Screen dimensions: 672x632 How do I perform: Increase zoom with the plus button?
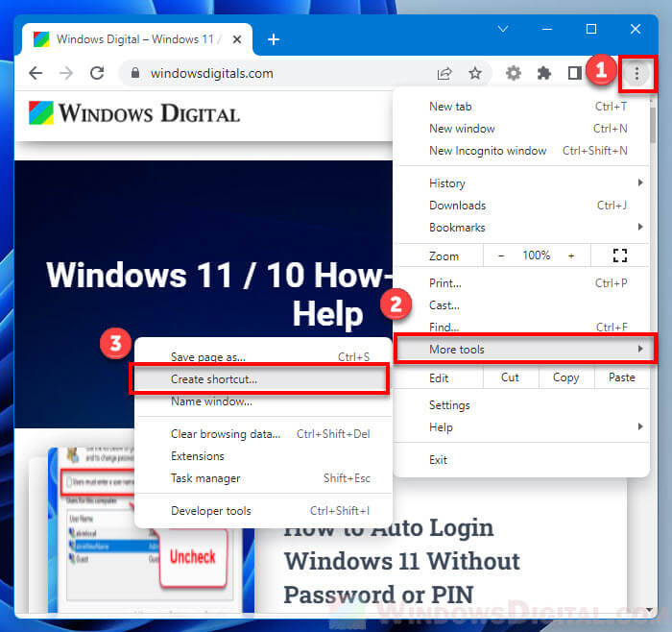click(x=571, y=255)
